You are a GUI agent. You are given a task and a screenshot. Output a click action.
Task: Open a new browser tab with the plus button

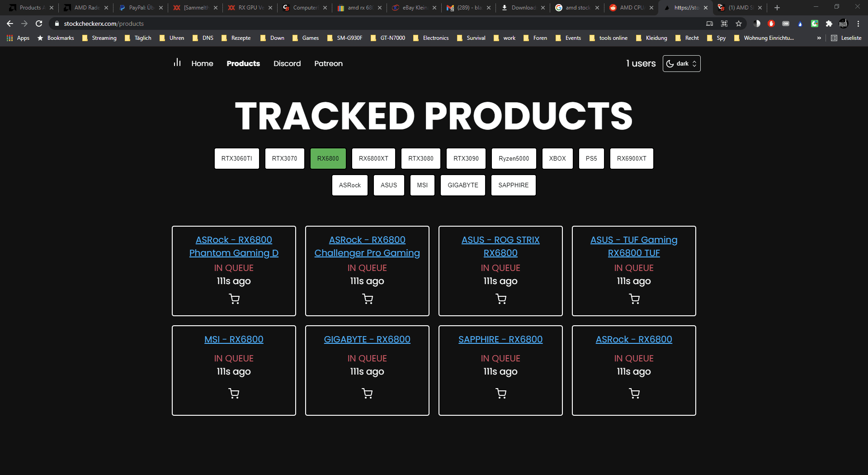777,8
